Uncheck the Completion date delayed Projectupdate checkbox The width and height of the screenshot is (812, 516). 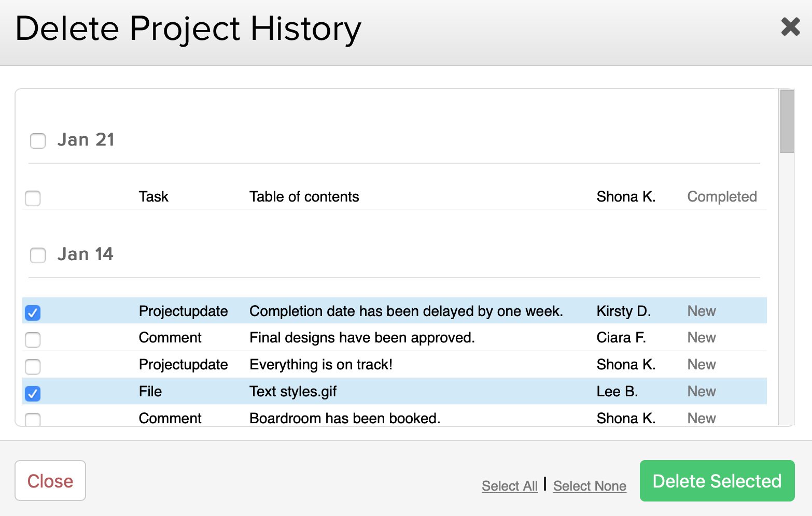[x=33, y=312]
